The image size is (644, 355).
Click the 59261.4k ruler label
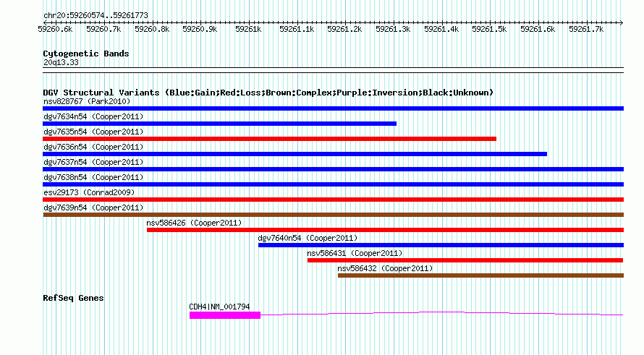click(441, 29)
